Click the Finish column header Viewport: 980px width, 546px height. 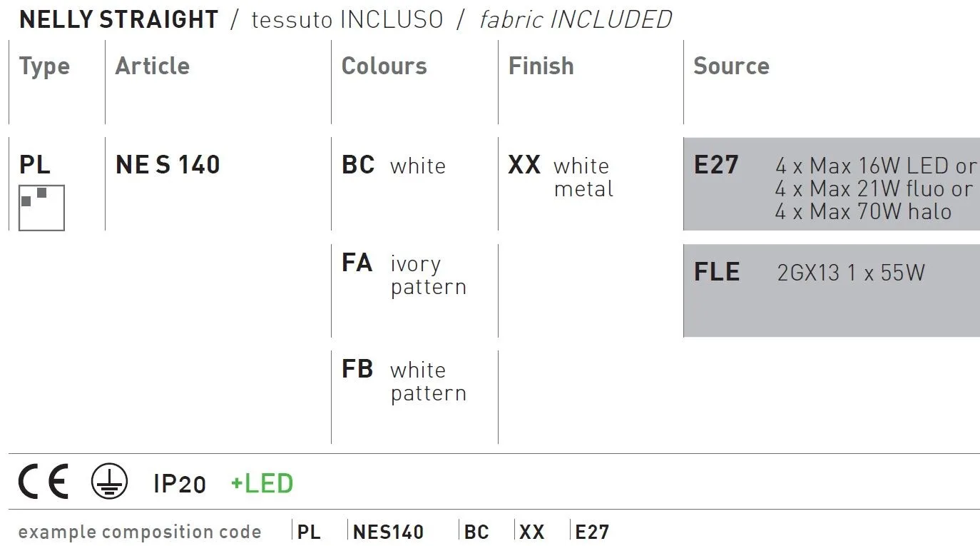click(541, 66)
